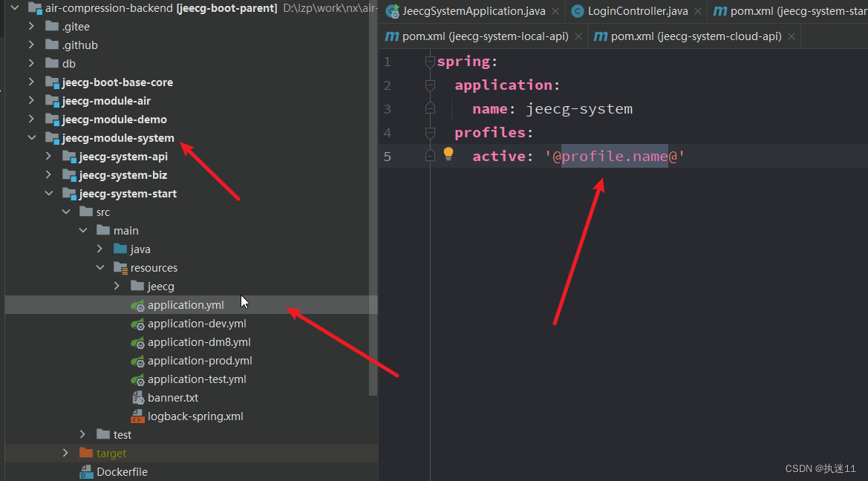The image size is (868, 481).
Task: Collapse the jeecg-module-system module
Action: tap(31, 137)
